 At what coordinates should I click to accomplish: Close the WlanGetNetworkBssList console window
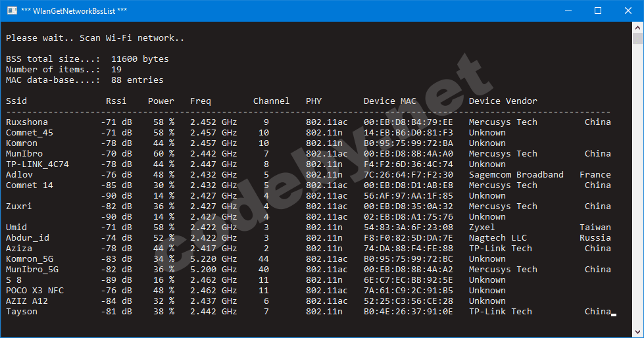[x=628, y=11]
